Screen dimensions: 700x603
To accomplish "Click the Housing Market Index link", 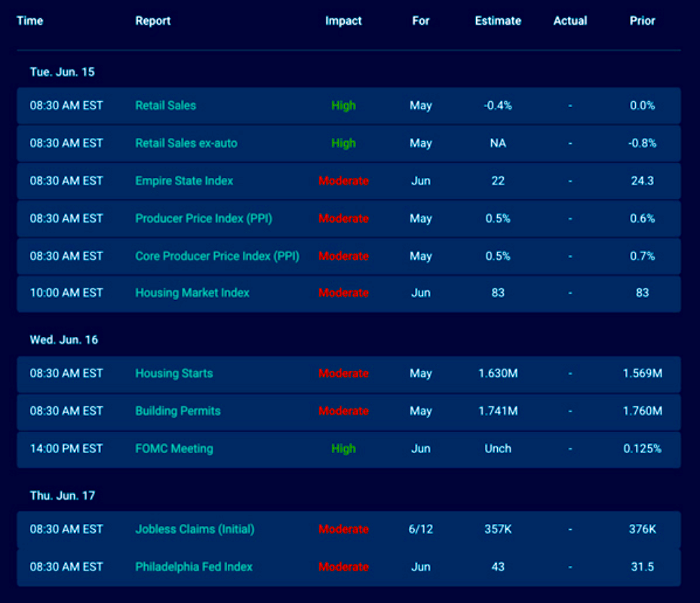I will (x=192, y=292).
